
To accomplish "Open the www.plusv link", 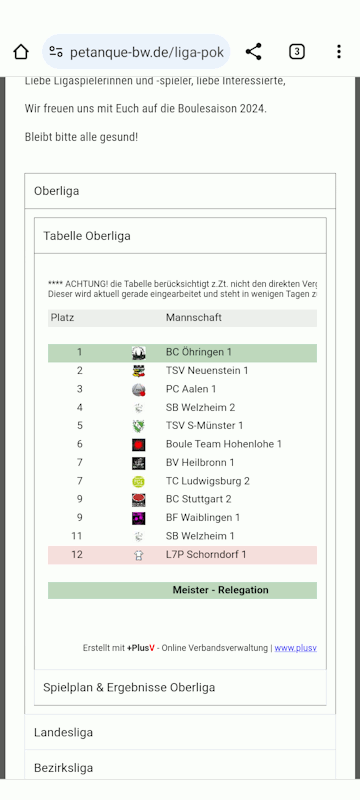I will [296, 648].
